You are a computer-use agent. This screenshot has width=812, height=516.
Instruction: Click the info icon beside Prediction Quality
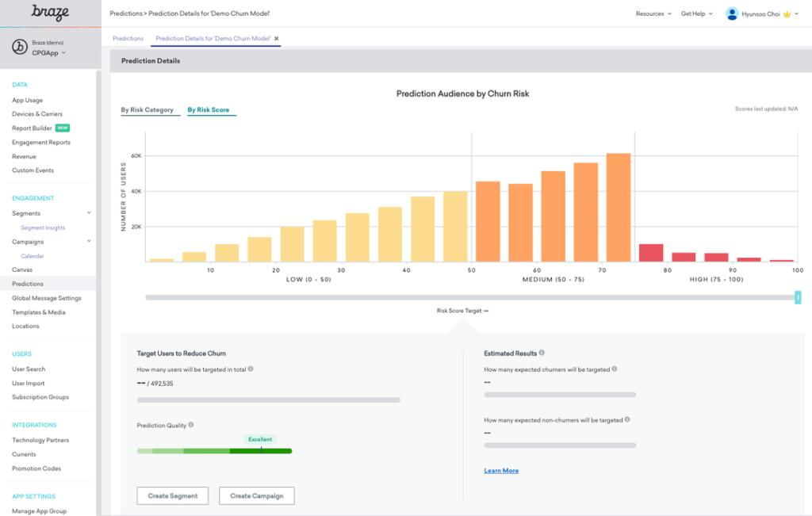point(191,425)
